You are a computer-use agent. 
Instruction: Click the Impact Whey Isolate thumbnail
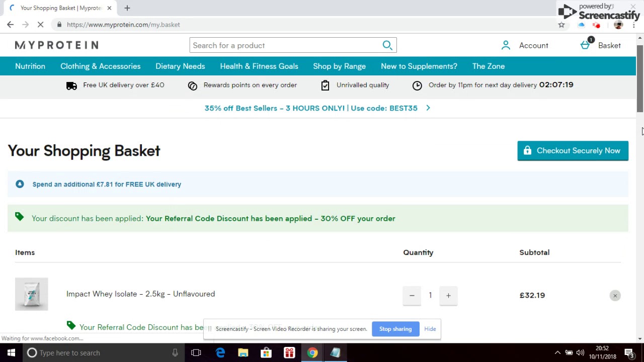32,294
